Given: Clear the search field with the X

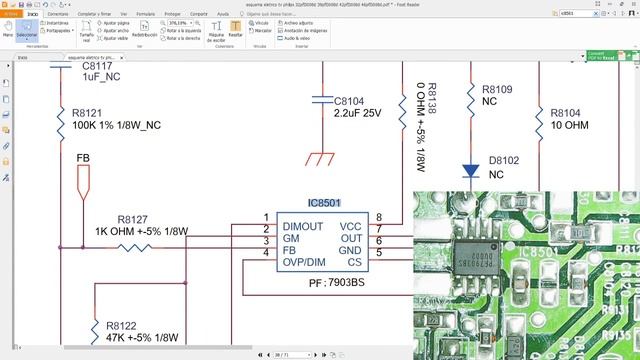Looking at the screenshot, I should [x=596, y=13].
